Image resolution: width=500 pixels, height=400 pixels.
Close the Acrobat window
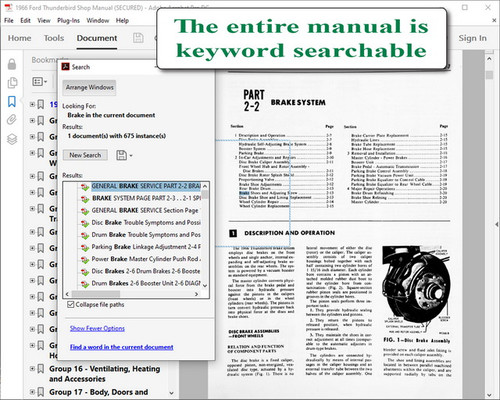pos(488,7)
